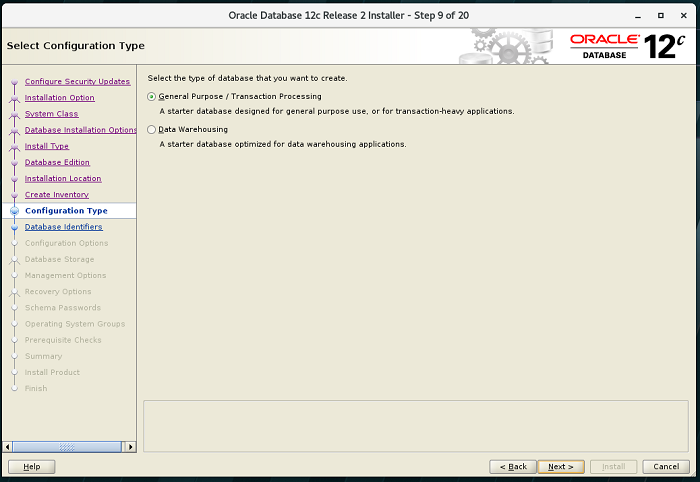This screenshot has width=700, height=482.
Task: Open Database Installation Options step
Action: (x=80, y=130)
